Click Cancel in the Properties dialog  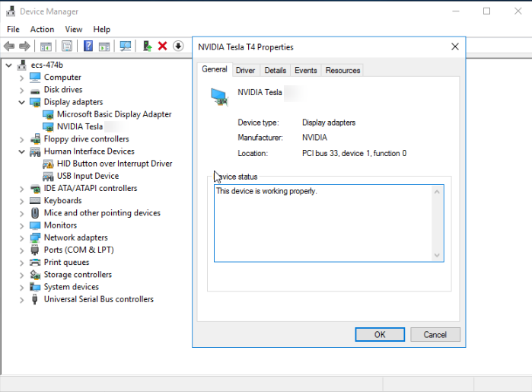[x=435, y=335]
